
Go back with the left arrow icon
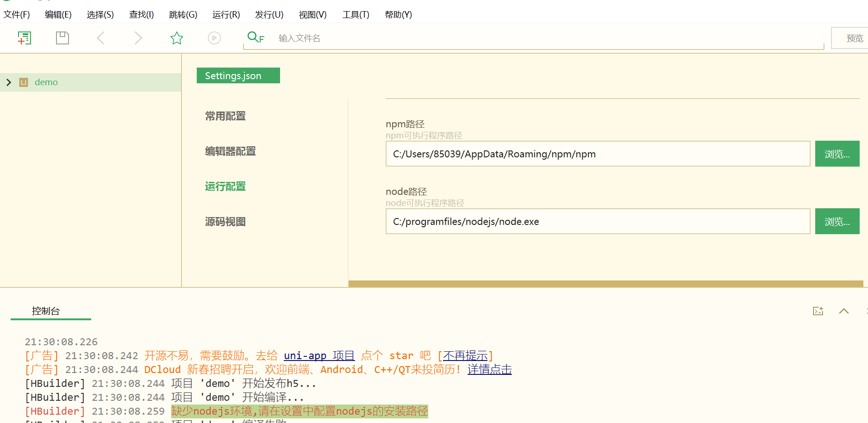coord(100,38)
